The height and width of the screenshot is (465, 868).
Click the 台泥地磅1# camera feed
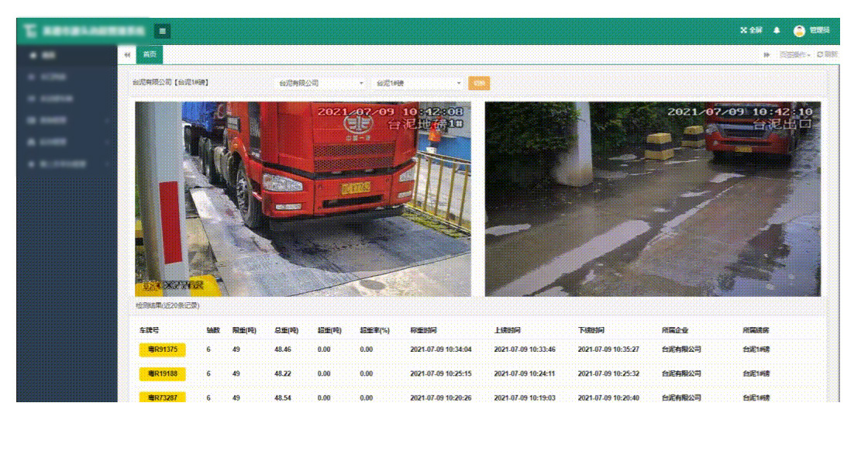click(x=303, y=199)
